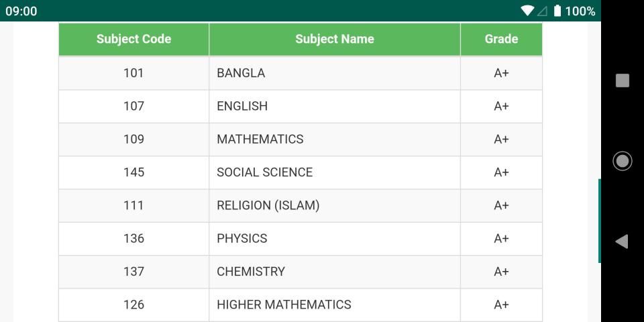
Task: Tap the SOCIAL SCIENCE subject name
Action: click(x=264, y=172)
